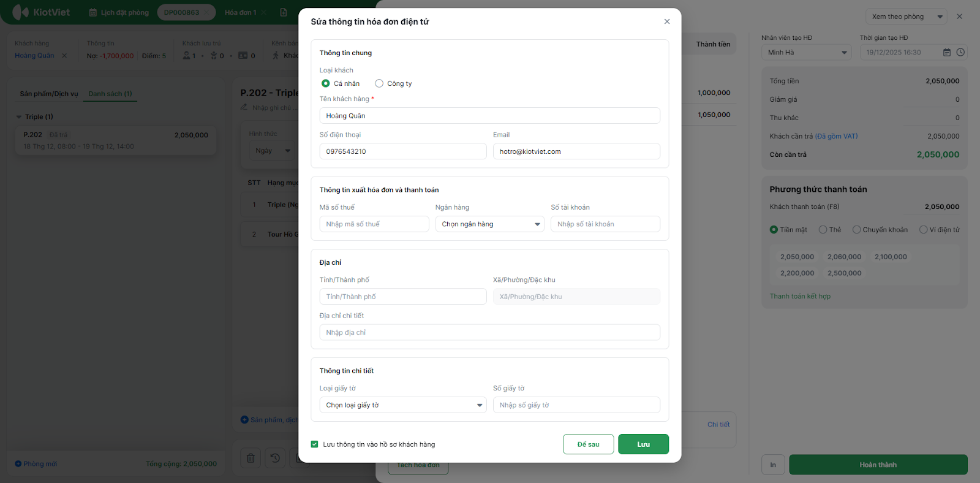Expand the Chọn loại giấy tờ dropdown
This screenshot has height=483, width=980.
click(402, 405)
